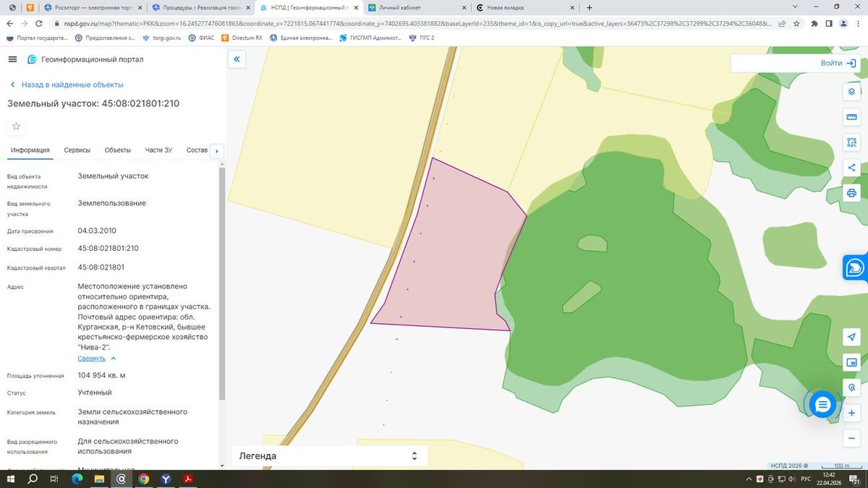The height and width of the screenshot is (488, 868).
Task: Click cadastral number value 45:08:021801:210
Action: click(x=108, y=248)
